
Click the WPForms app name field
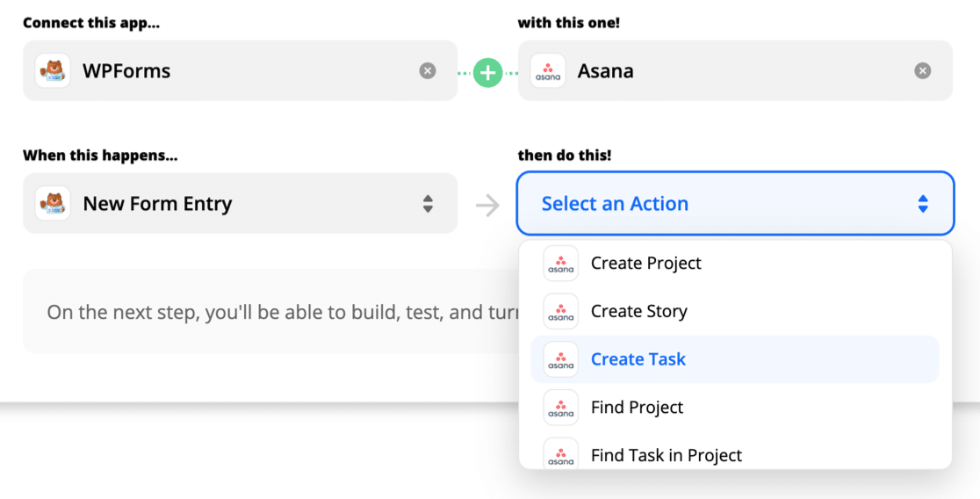240,70
